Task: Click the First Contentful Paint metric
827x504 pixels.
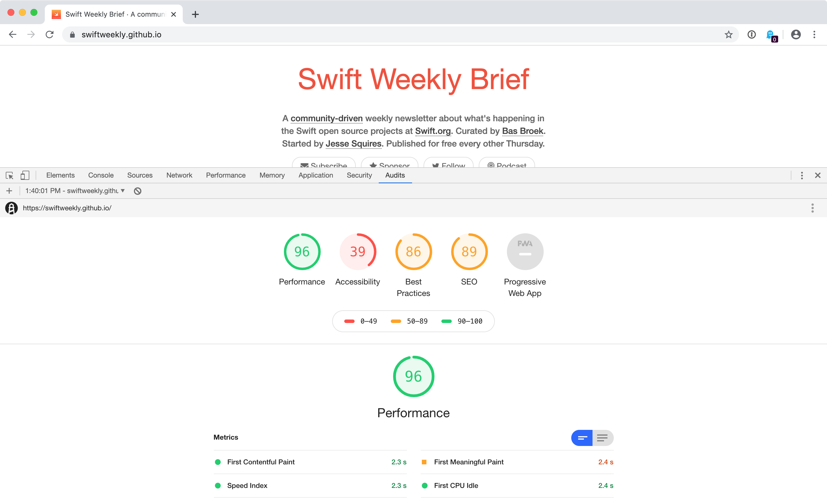Action: (310, 462)
